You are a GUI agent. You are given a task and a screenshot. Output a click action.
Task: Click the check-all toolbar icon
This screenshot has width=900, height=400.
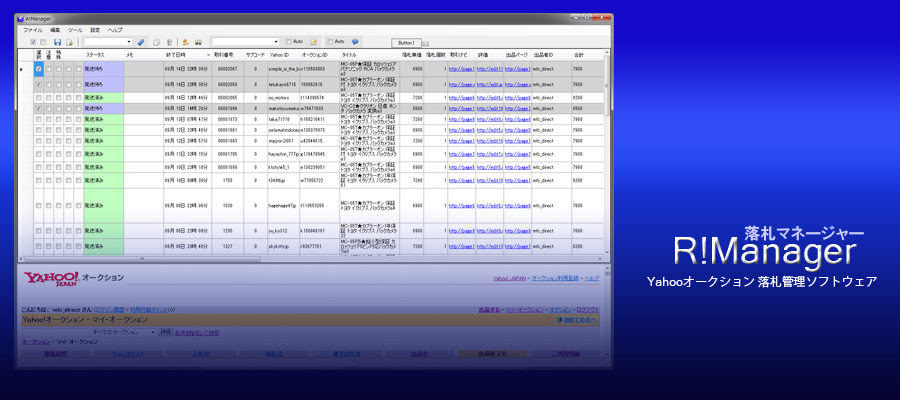[33, 42]
